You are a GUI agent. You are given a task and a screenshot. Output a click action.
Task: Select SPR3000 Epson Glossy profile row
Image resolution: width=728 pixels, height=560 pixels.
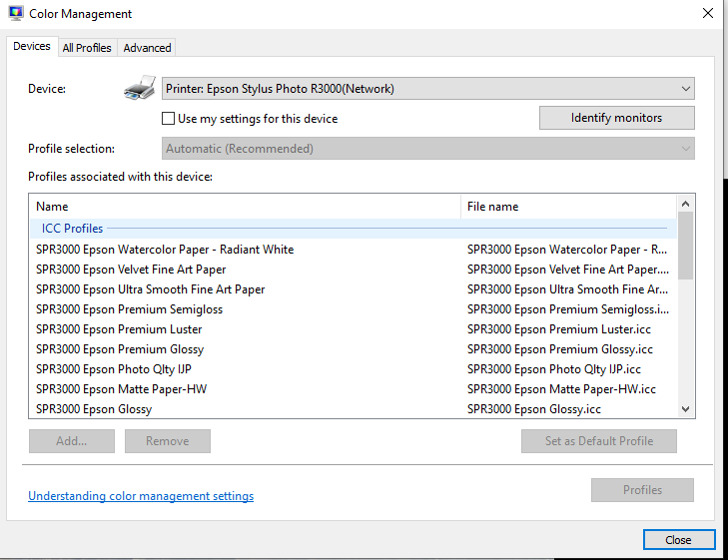click(94, 409)
